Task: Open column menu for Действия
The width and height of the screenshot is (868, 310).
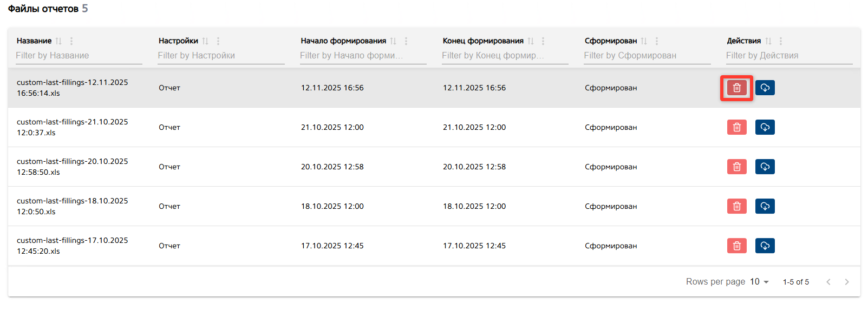Action: pyautogui.click(x=781, y=41)
